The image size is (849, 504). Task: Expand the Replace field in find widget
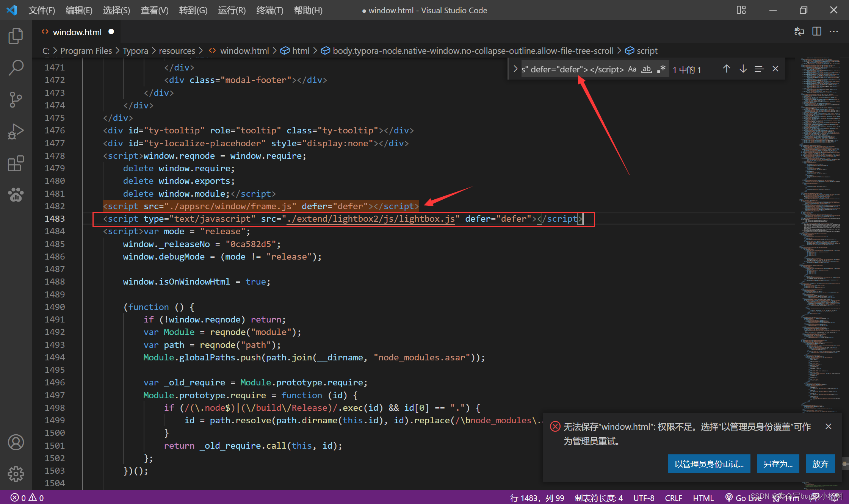click(x=515, y=69)
